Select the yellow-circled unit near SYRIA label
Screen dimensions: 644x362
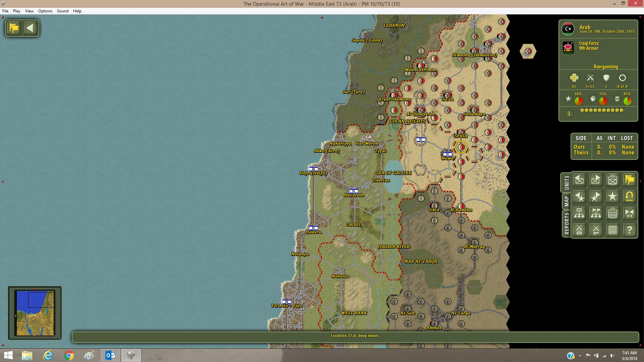pos(461,147)
